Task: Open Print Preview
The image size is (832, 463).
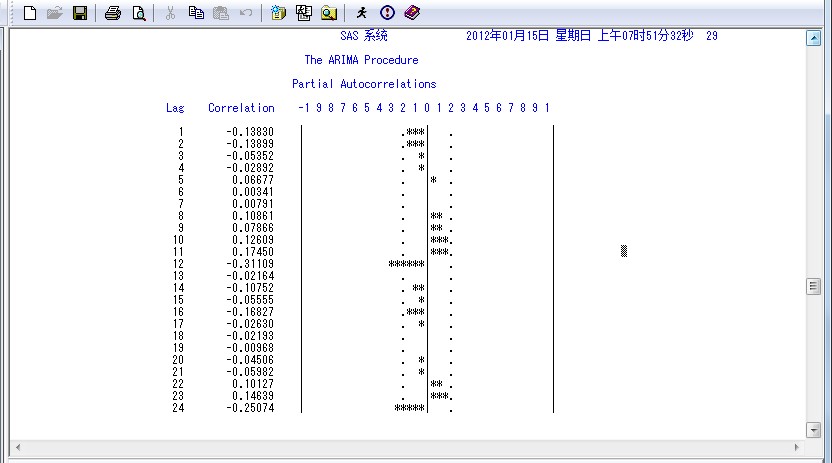Action: click(138, 13)
